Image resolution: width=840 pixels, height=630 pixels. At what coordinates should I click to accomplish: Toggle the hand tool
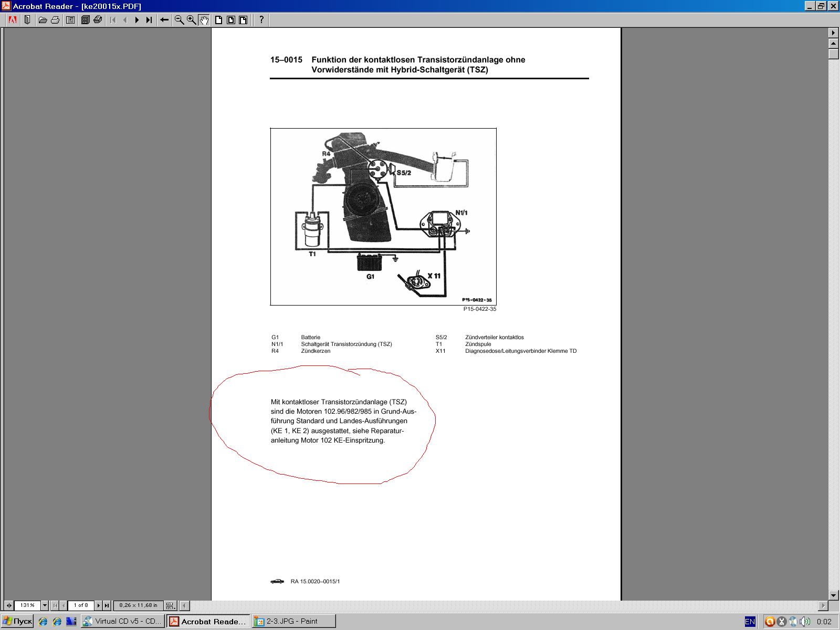pos(204,20)
